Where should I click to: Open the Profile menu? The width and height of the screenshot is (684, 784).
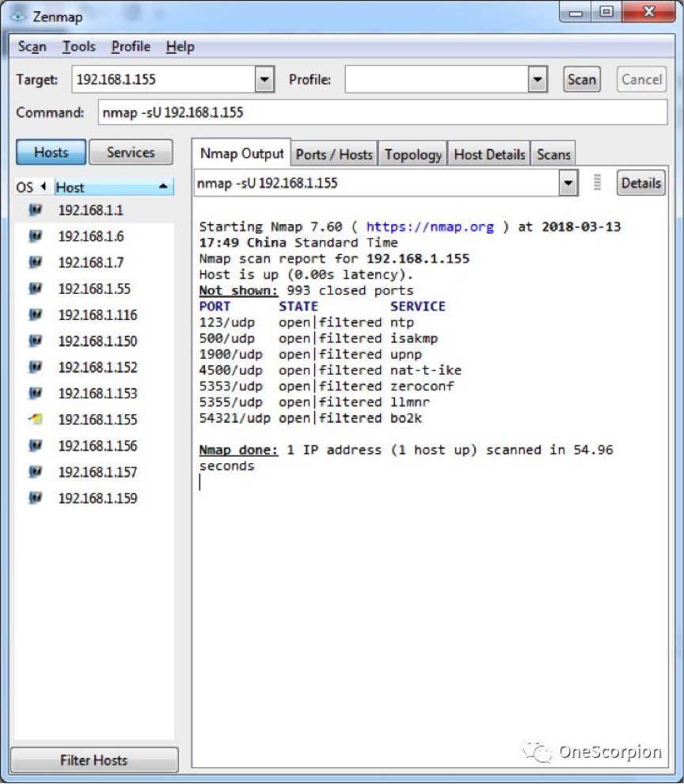[131, 47]
